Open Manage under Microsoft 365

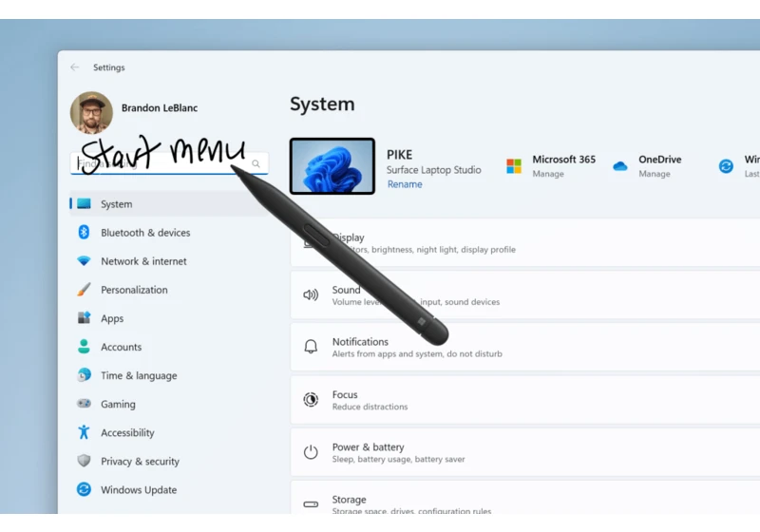tap(548, 174)
